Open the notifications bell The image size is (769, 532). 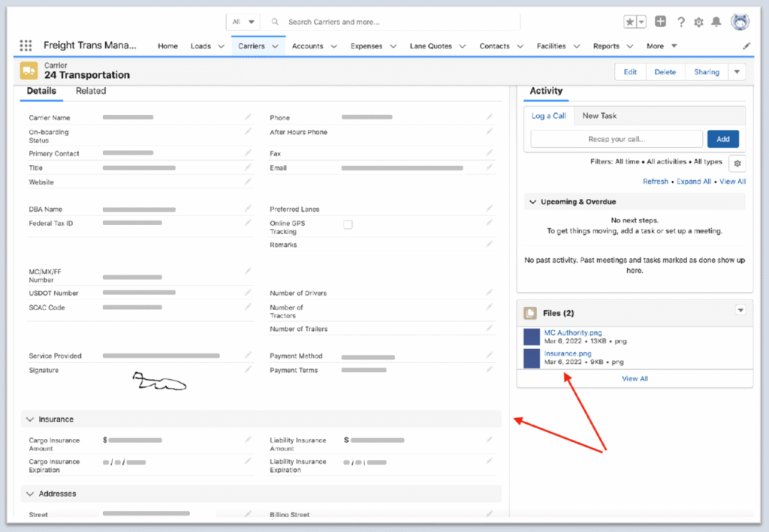click(x=718, y=22)
